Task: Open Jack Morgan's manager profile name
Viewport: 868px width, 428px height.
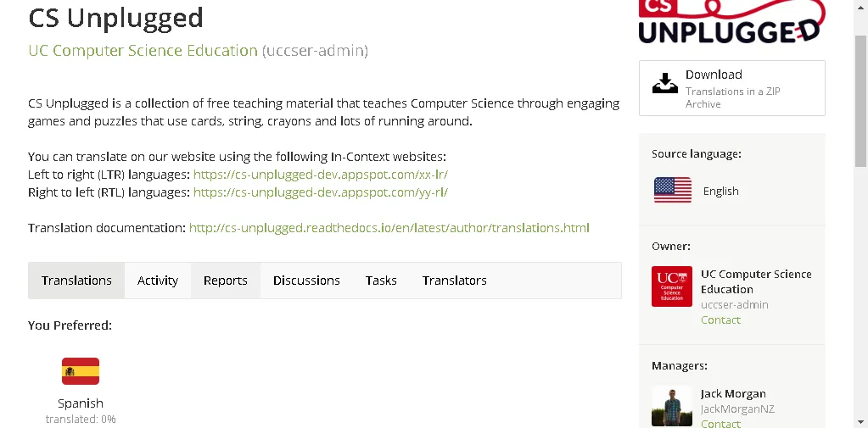Action: (x=733, y=393)
